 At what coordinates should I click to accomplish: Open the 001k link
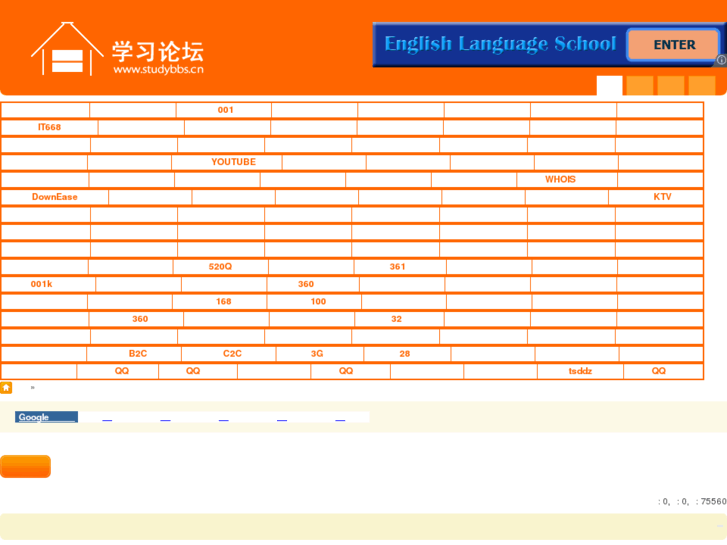[x=41, y=284]
